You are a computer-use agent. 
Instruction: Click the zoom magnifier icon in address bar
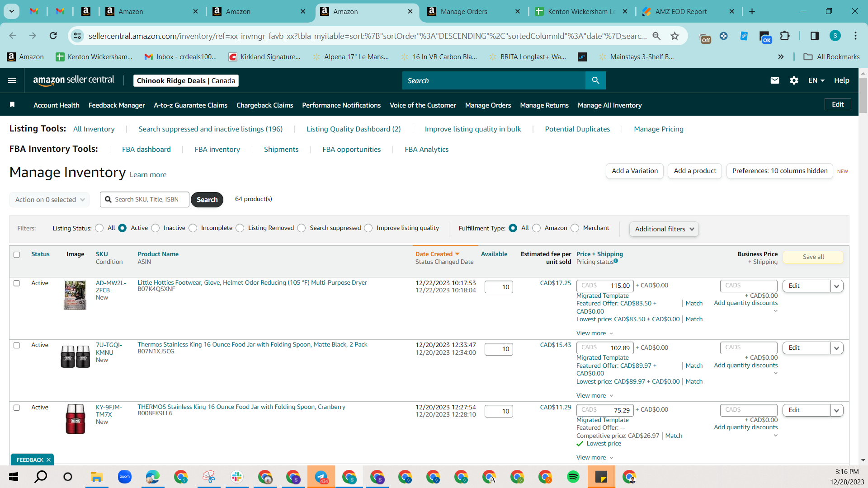pos(656,36)
